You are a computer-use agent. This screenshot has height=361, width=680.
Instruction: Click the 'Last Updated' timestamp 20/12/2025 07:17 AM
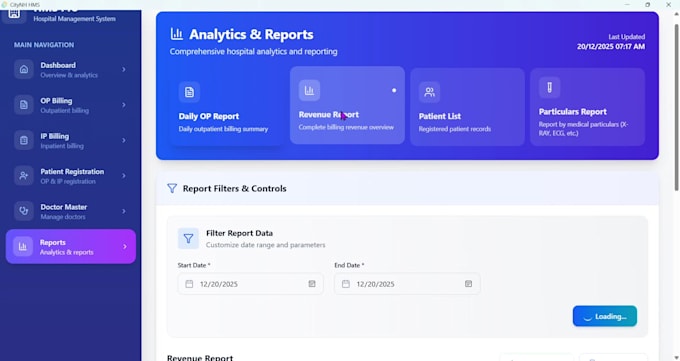[x=611, y=46]
